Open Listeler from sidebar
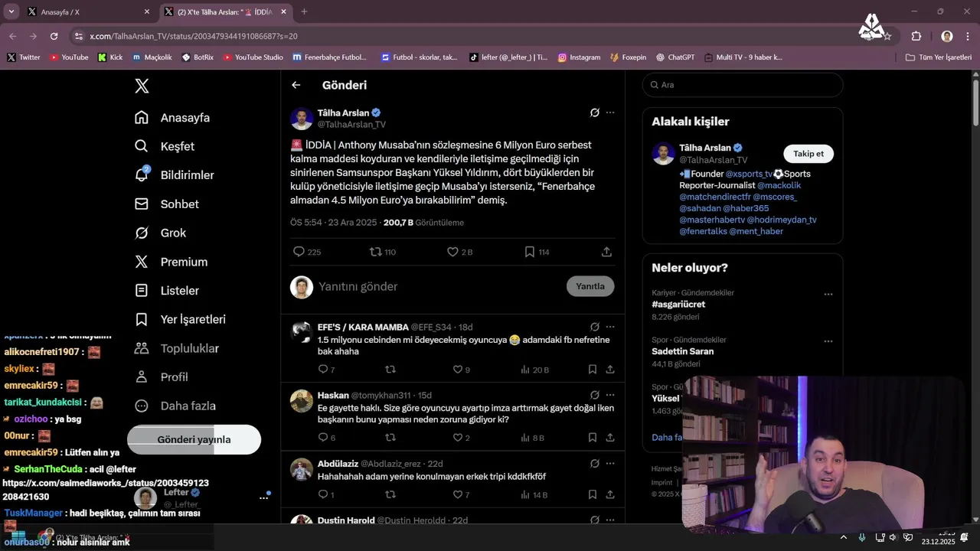This screenshot has height=551, width=980. (167, 291)
